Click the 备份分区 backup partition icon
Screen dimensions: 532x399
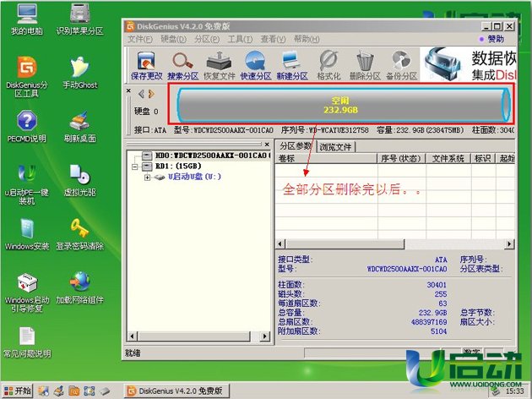click(x=401, y=66)
